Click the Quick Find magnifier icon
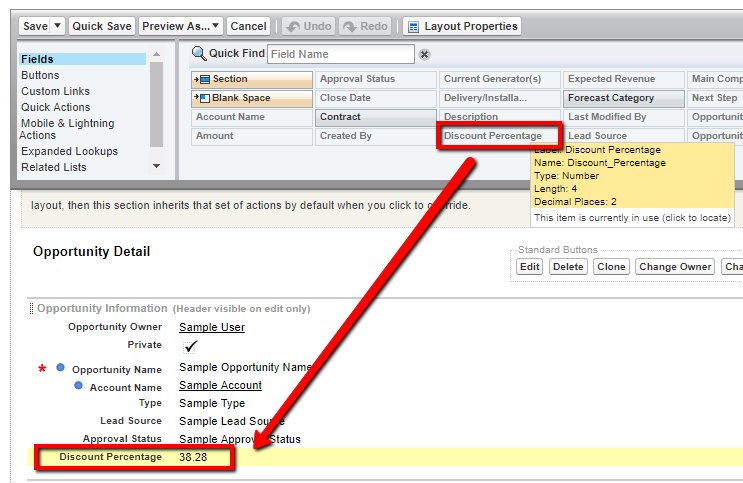This screenshot has width=743, height=483. point(199,54)
